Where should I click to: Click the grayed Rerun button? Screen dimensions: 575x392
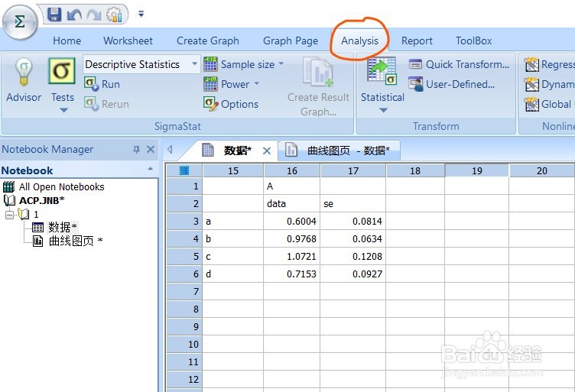point(107,104)
